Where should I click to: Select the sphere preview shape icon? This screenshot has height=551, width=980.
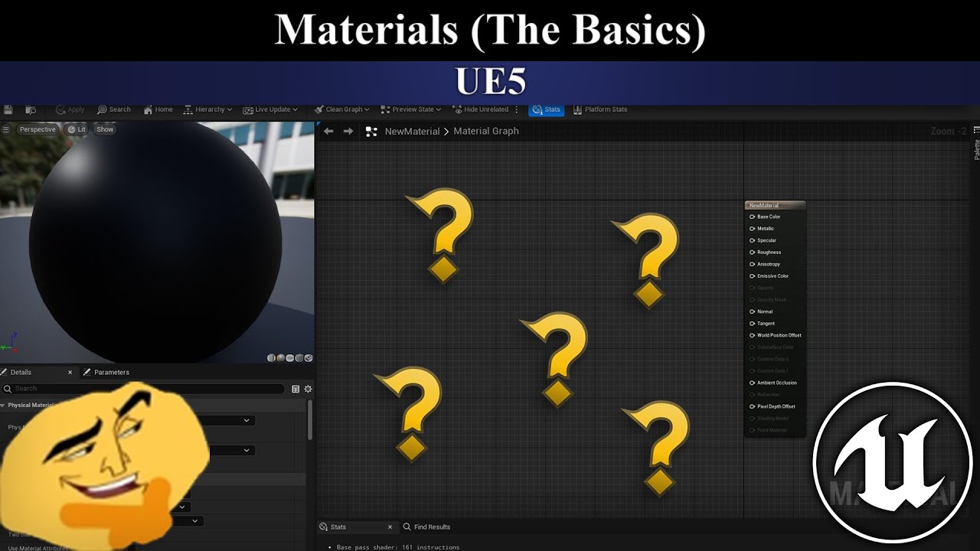pos(281,358)
